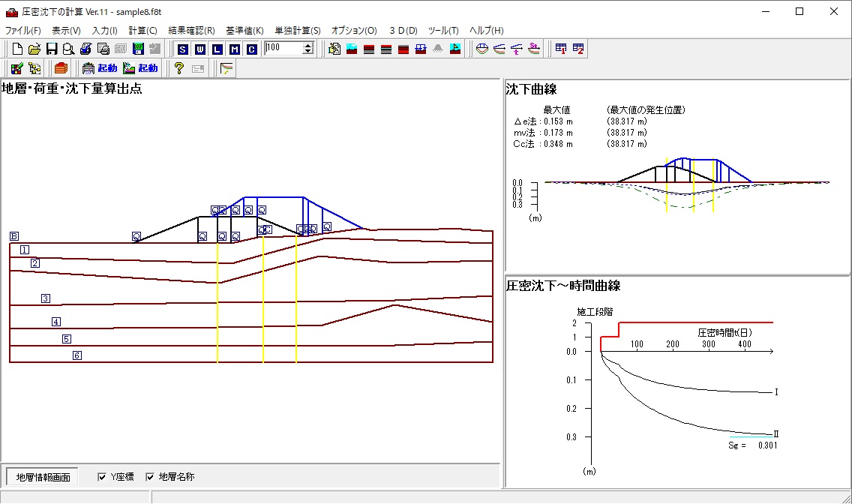
Task: Click the print preview magnifier icon
Action: (x=68, y=49)
